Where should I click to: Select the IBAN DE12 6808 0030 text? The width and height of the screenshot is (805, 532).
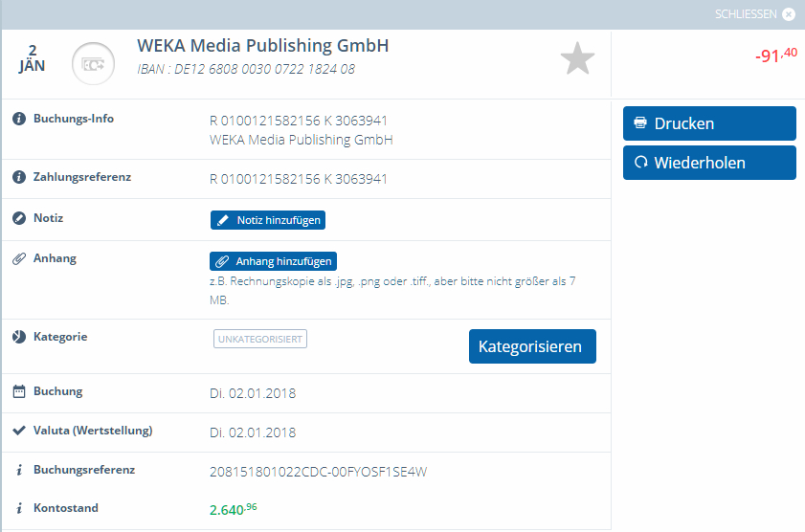(246, 69)
